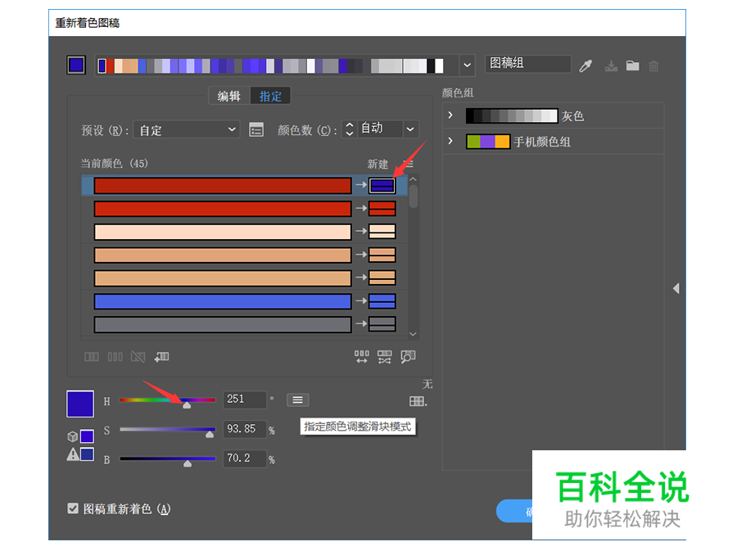Open the 预设 dropdown set to 自定
The image size is (737, 560).
[x=186, y=129]
